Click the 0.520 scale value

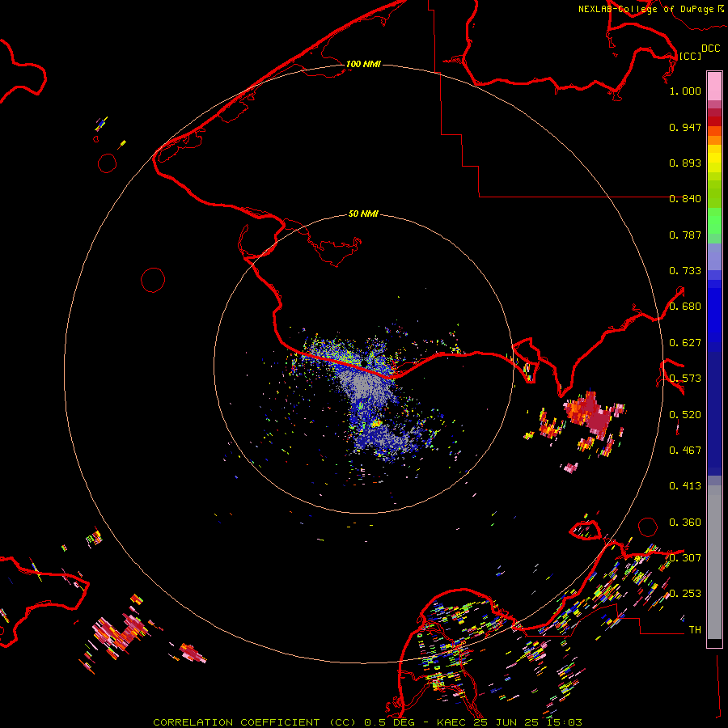(685, 415)
